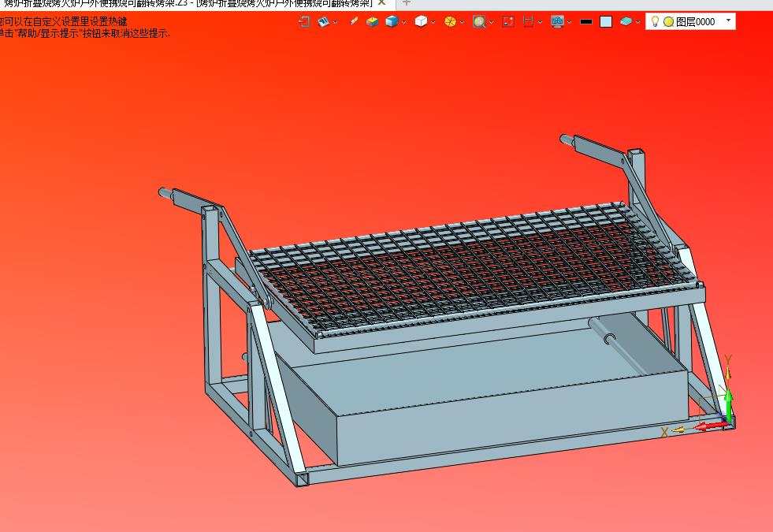Open the dropdown beside the monitor icon
This screenshot has width=773, height=532.
569,22
